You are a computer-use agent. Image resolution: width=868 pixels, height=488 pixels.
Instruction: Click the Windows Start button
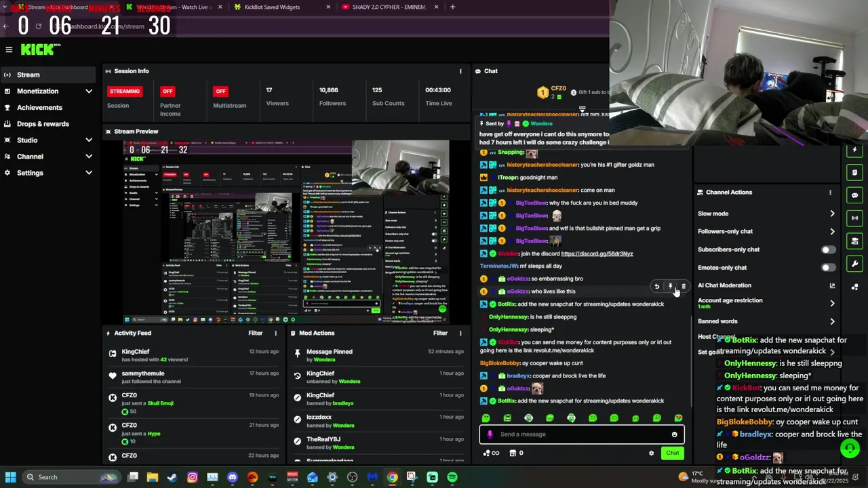10,477
